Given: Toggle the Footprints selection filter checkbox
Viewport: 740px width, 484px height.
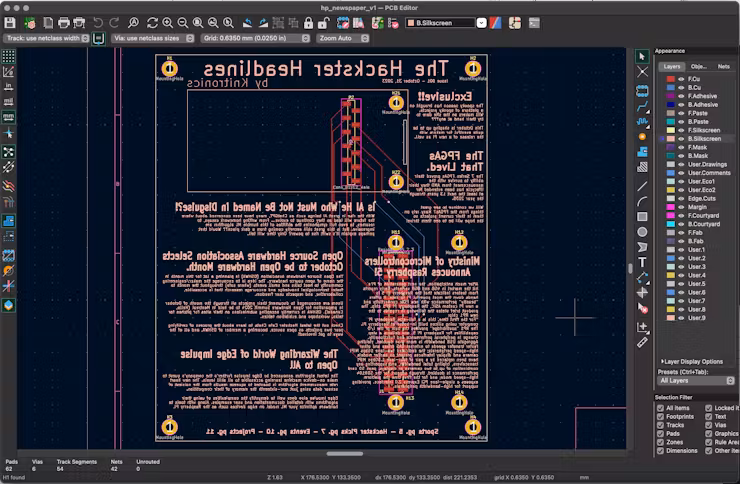Looking at the screenshot, I should (x=660, y=417).
